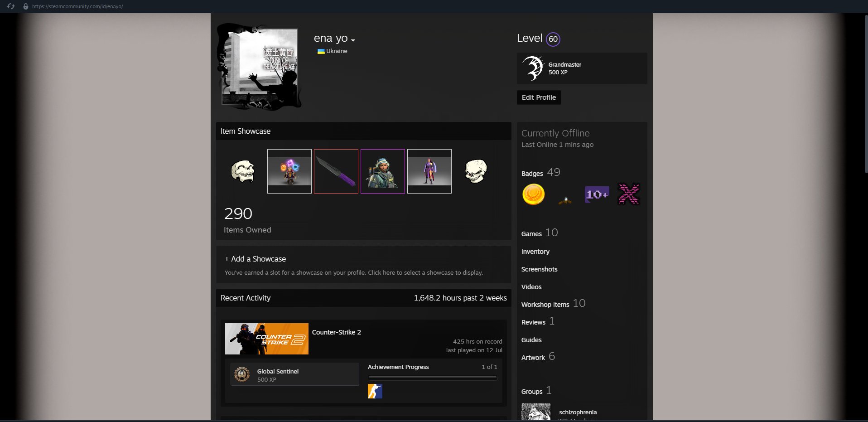The height and width of the screenshot is (422, 868).
Task: Open the purple robed character showcase item
Action: click(429, 171)
